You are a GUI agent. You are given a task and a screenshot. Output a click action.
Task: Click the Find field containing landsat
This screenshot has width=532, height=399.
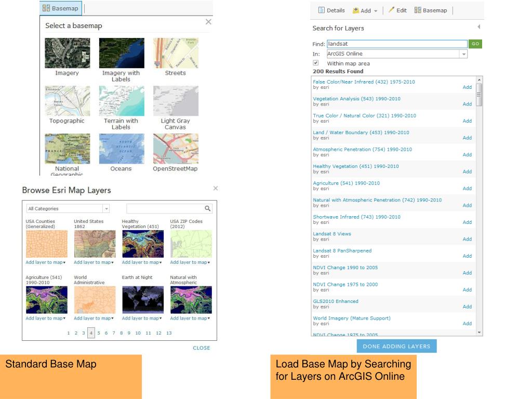(x=397, y=44)
